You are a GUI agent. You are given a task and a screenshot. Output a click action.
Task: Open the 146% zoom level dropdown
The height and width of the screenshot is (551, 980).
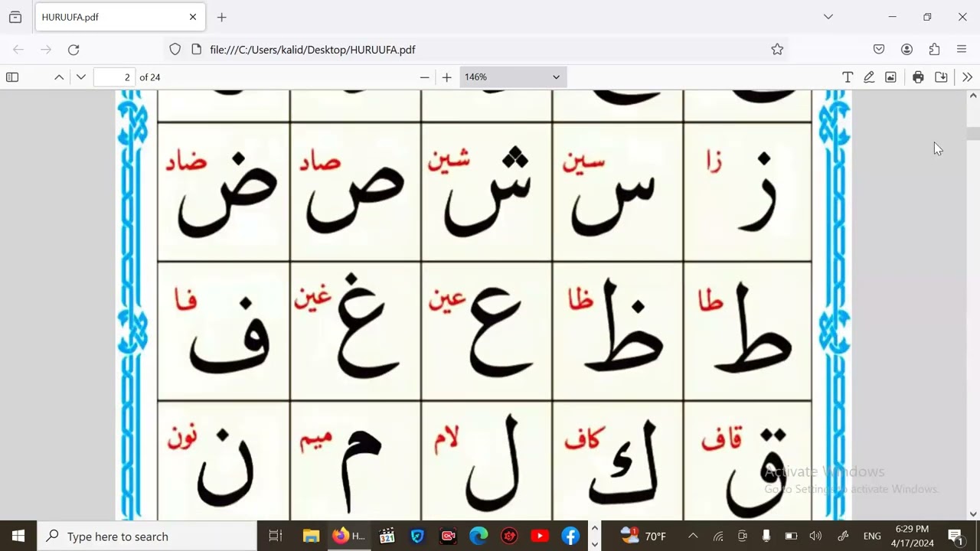(511, 77)
